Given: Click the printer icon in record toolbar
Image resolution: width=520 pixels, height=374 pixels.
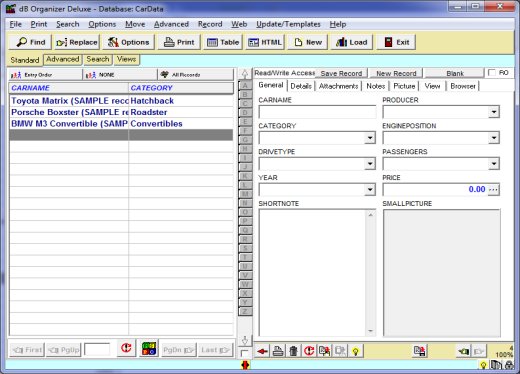Looking at the screenshot, I should (278, 351).
